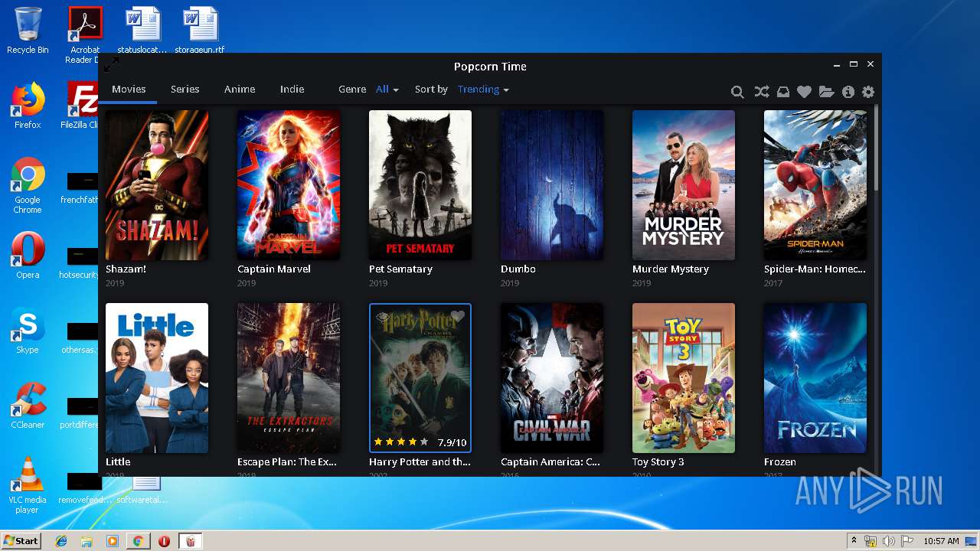
Task: Click the 'Pet Sematary' title text
Action: coord(400,269)
